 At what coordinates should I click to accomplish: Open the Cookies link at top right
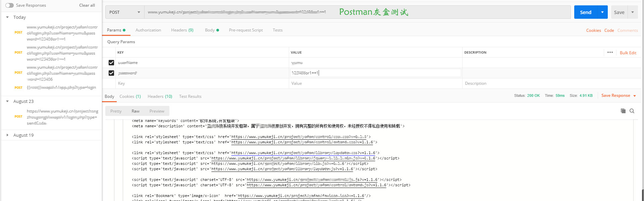593,30
